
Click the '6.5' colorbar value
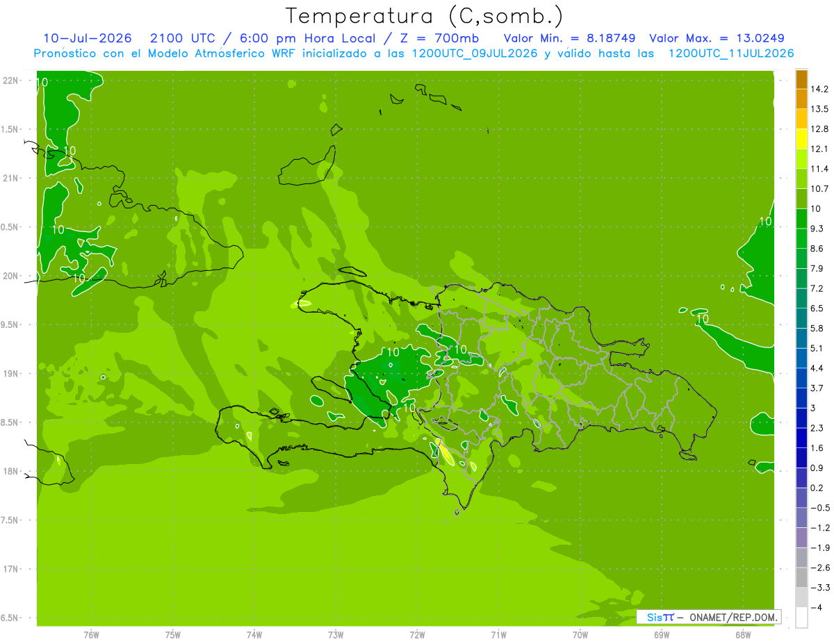817,308
